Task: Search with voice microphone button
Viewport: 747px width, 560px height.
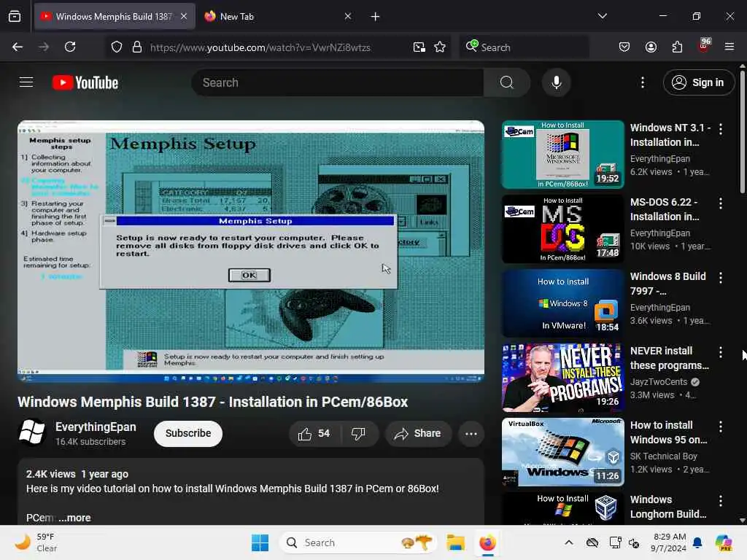Action: point(556,82)
